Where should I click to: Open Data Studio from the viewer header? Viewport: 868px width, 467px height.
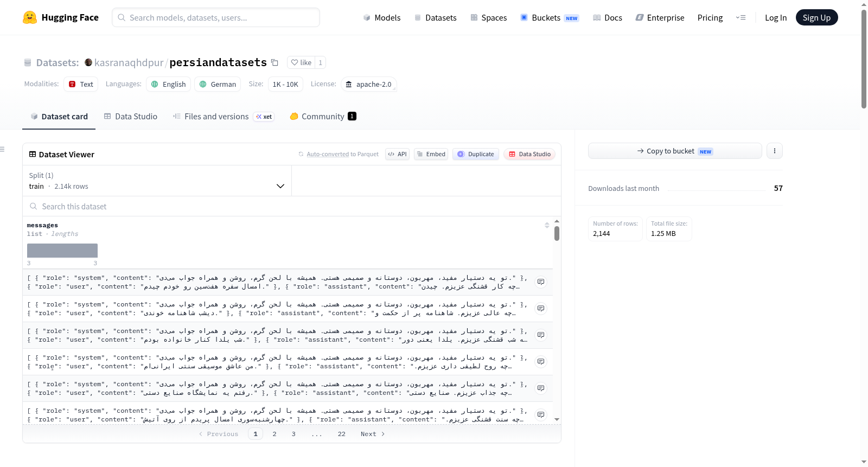click(529, 154)
